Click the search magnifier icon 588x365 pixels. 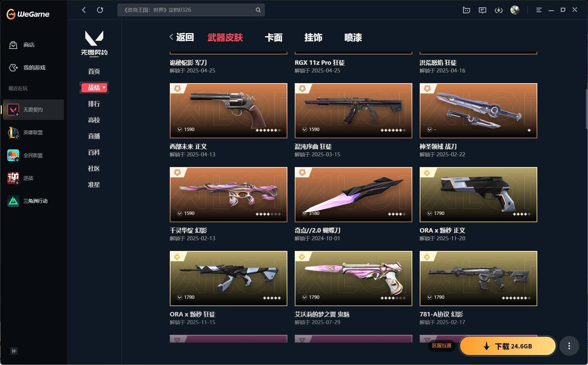point(258,10)
